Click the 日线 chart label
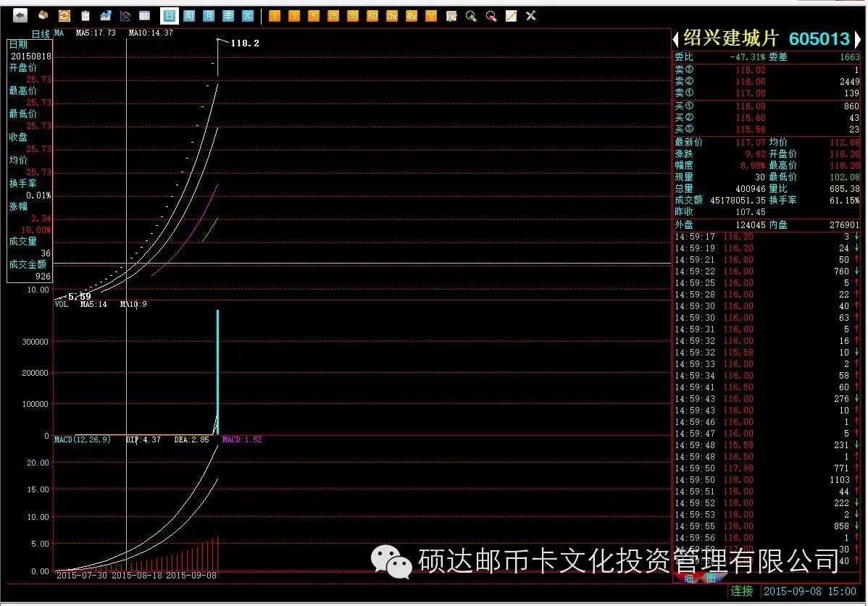The image size is (868, 606). point(41,34)
